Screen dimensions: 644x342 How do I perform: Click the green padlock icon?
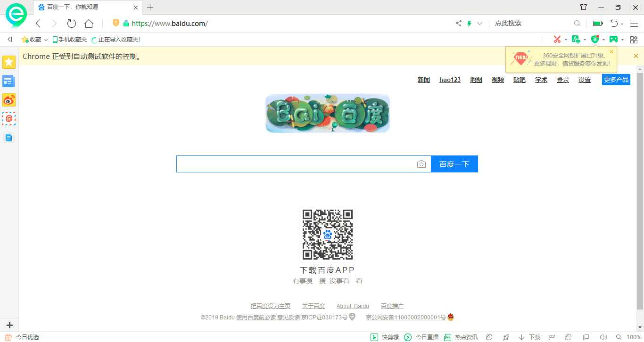[x=126, y=23]
